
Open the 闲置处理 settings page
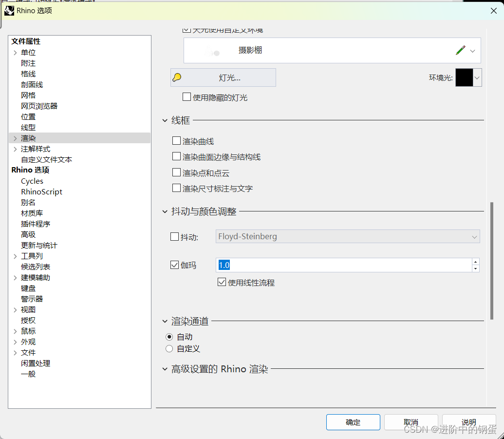point(36,363)
